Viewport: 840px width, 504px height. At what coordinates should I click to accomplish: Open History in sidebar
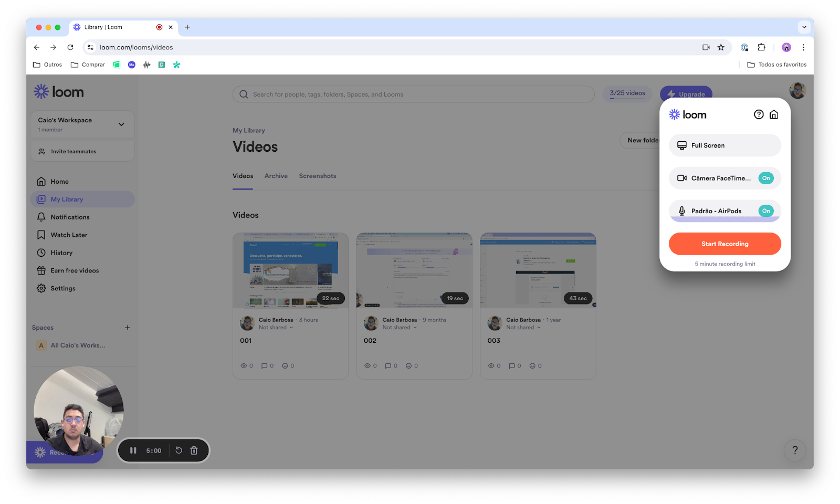(x=82, y=253)
